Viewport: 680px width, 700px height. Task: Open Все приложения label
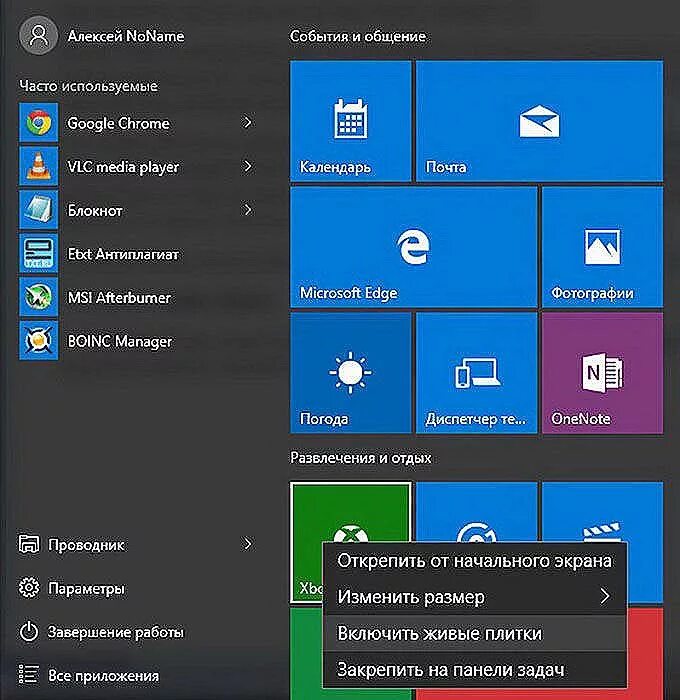pos(104,676)
